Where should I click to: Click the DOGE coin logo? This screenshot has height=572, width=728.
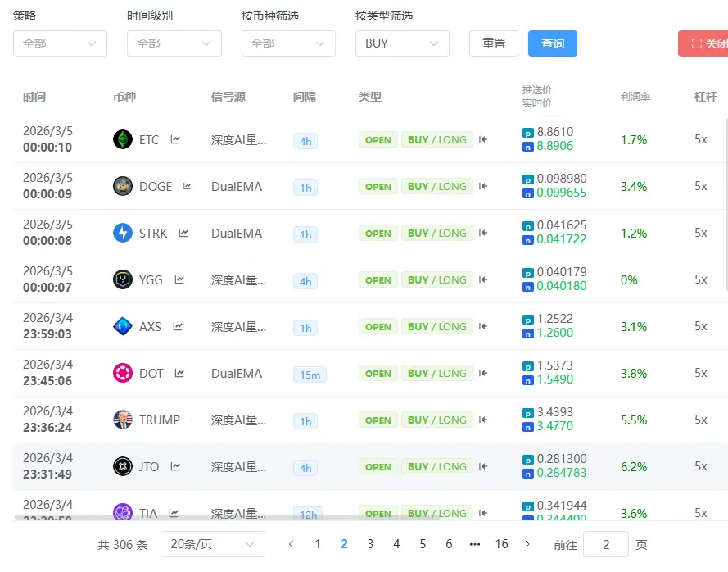click(x=123, y=186)
